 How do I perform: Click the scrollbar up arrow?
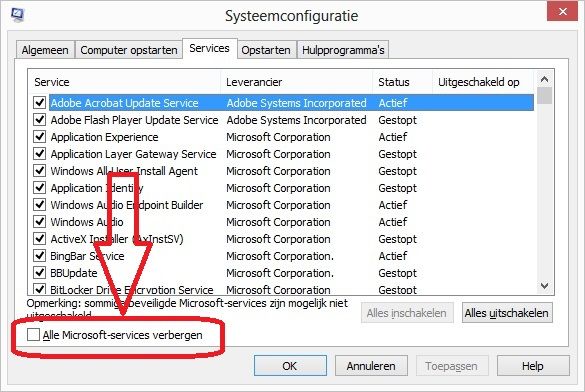pyautogui.click(x=544, y=79)
